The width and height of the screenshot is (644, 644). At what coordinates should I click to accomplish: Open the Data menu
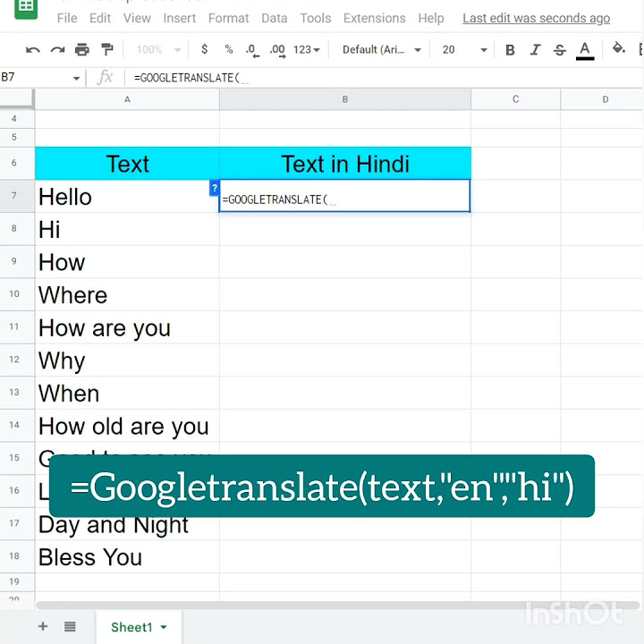click(x=275, y=18)
